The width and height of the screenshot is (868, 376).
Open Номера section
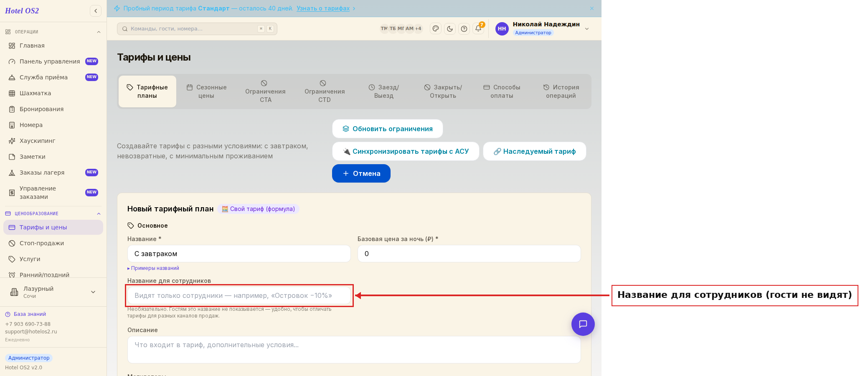[x=53, y=125]
